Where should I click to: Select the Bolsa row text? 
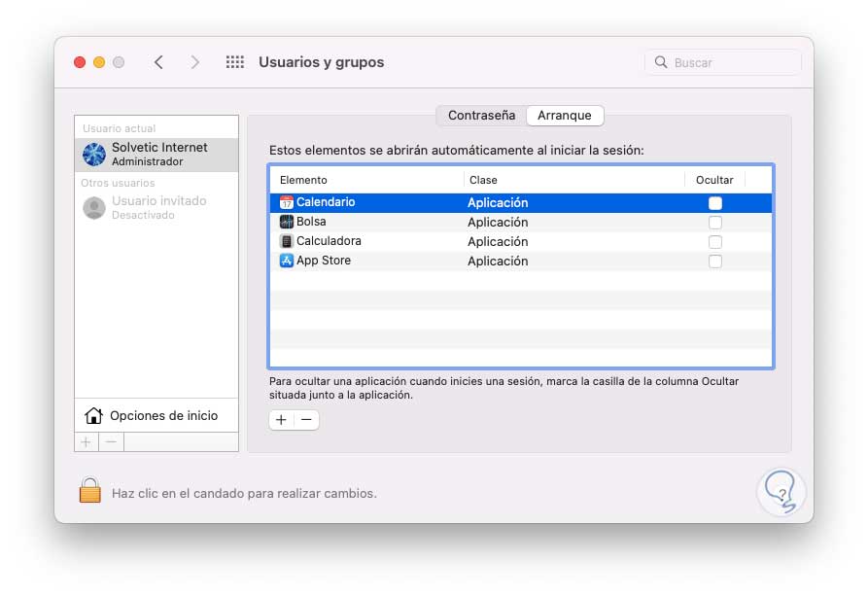tap(311, 222)
